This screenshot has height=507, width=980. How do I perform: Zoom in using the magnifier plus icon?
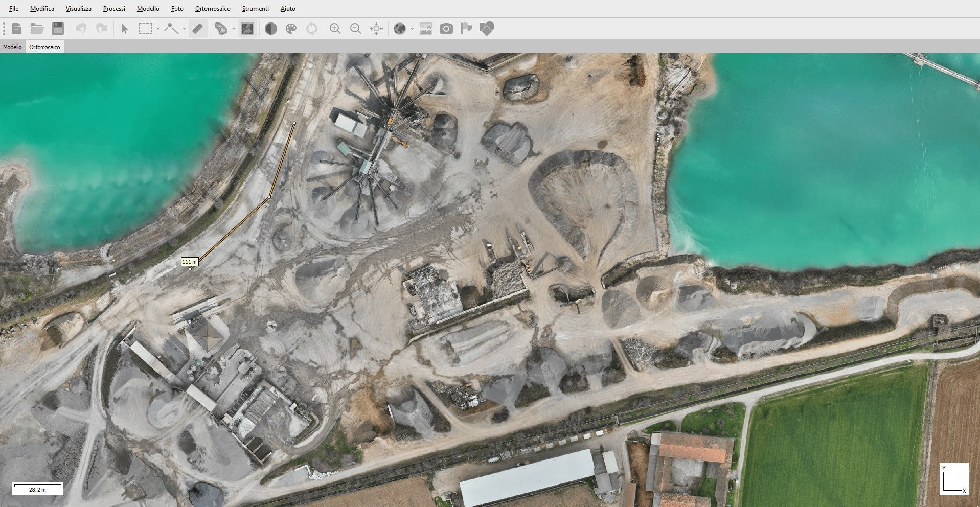tap(335, 29)
